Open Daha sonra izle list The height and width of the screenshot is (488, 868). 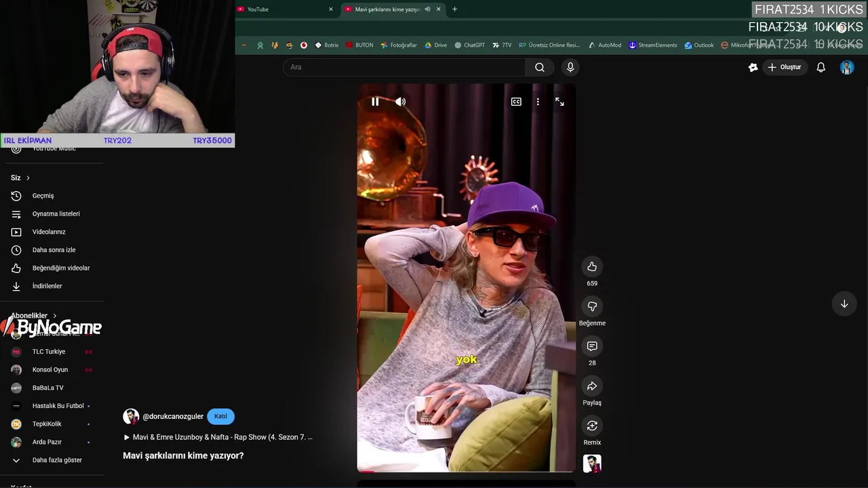tap(52, 250)
